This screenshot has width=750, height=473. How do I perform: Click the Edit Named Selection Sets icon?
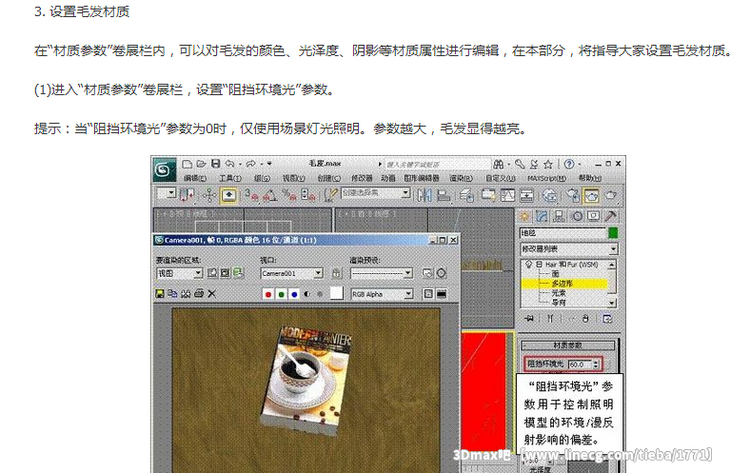coord(331,195)
